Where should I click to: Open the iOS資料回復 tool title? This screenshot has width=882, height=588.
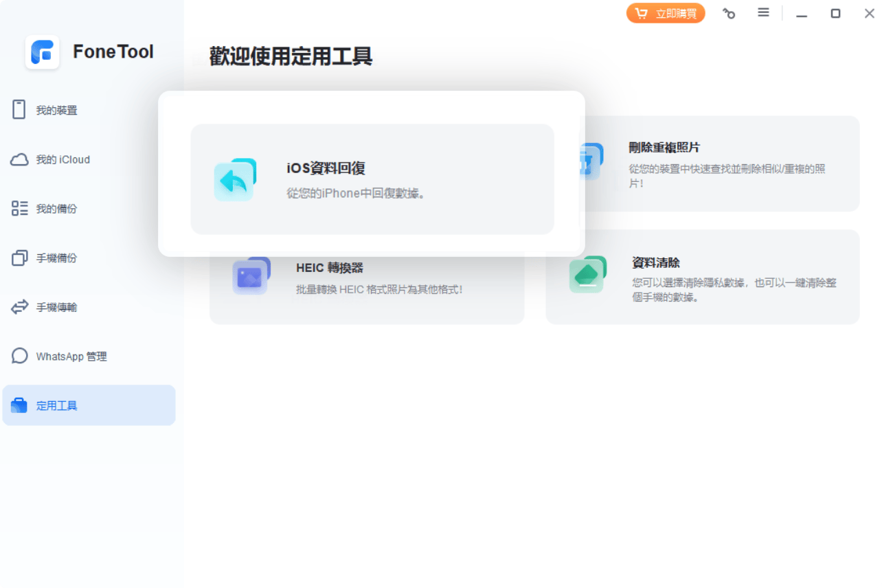326,168
